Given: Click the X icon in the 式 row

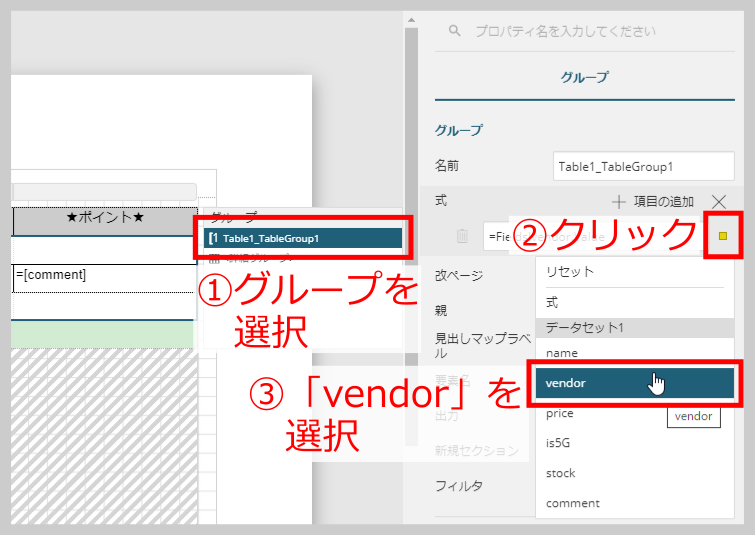Looking at the screenshot, I should 719,201.
